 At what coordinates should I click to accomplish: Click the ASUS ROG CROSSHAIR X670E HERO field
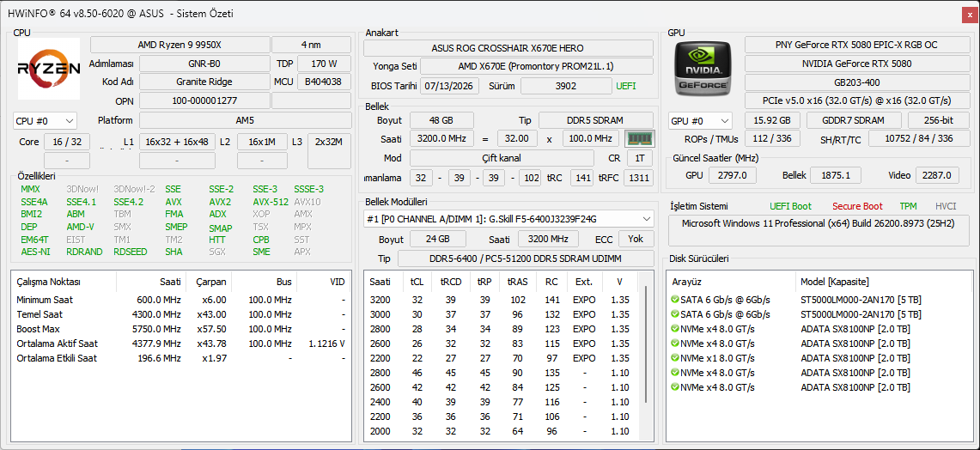pos(508,48)
